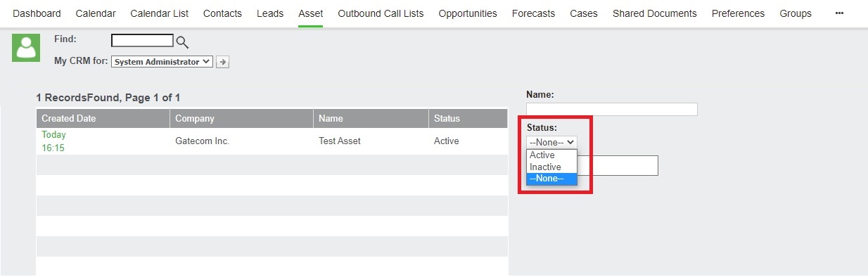Viewport: 868px width, 277px height.
Task: Select Active in the Status list
Action: [x=551, y=155]
